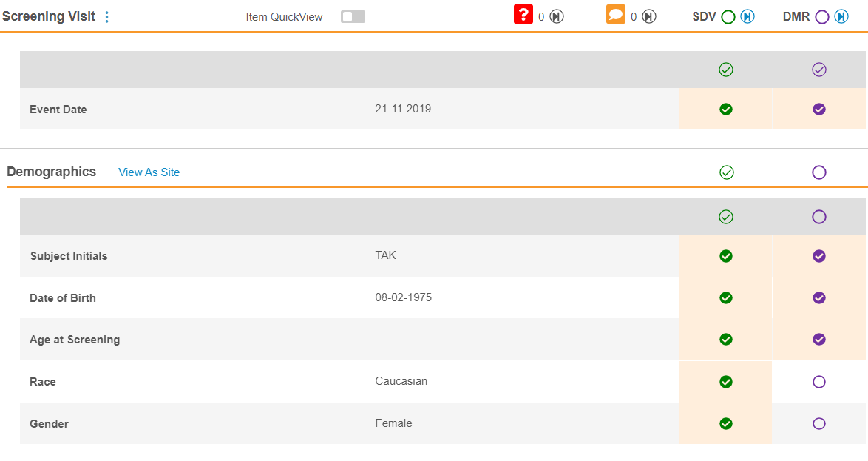Jump to next query using arrow icon

tap(557, 16)
